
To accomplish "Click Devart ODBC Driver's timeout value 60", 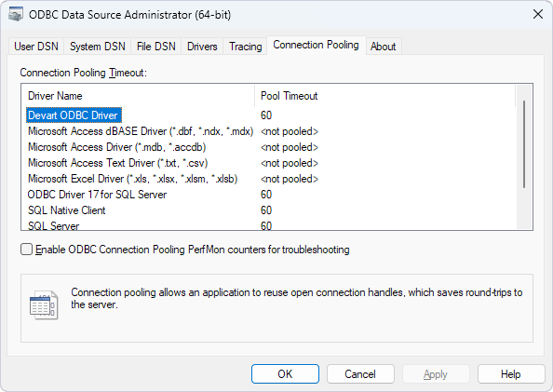I will pyautogui.click(x=266, y=115).
